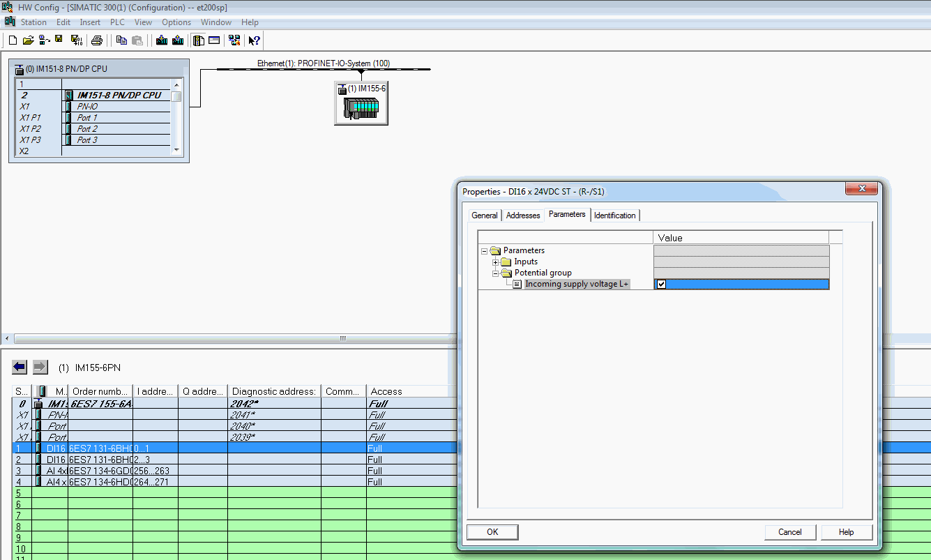Viewport: 931px width, 560px height.
Task: Click the Save floppy disk icon
Action: 59,40
